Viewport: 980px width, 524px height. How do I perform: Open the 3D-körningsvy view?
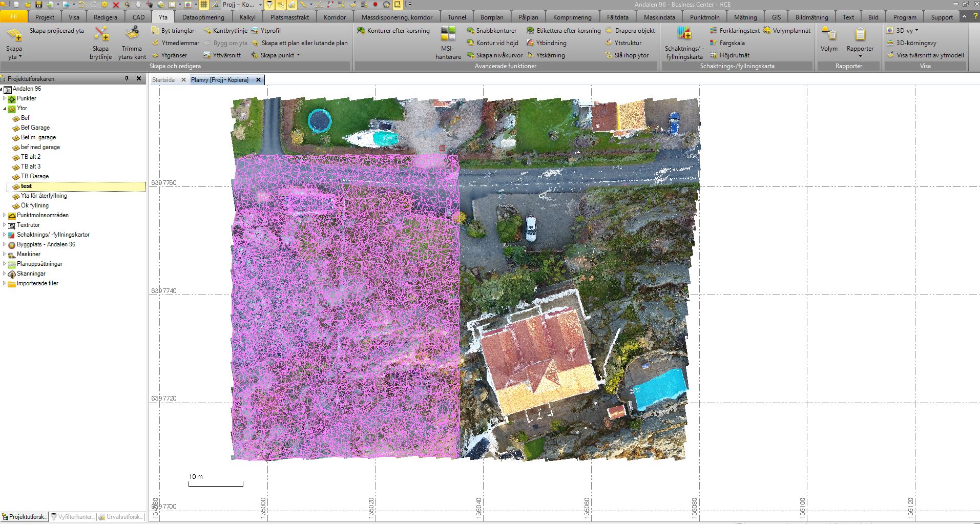tap(916, 43)
